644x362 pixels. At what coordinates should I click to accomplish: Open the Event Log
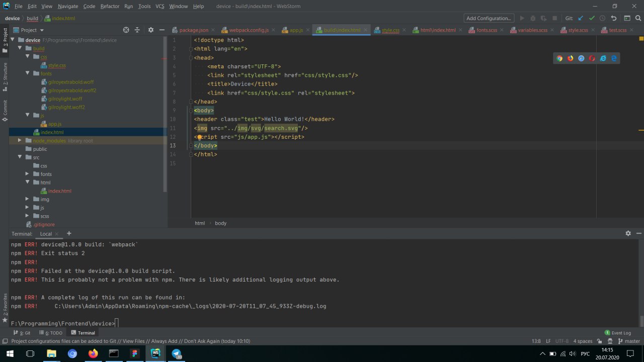coord(617,333)
